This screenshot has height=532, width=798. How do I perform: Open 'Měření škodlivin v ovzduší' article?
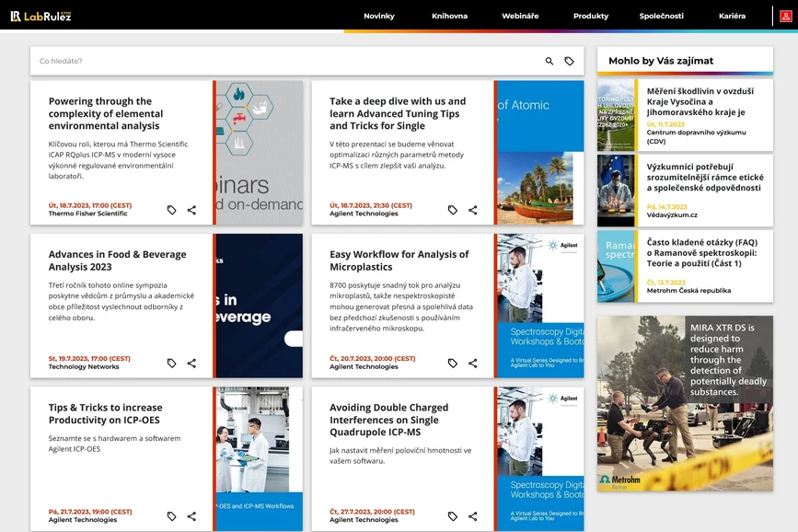(700, 101)
